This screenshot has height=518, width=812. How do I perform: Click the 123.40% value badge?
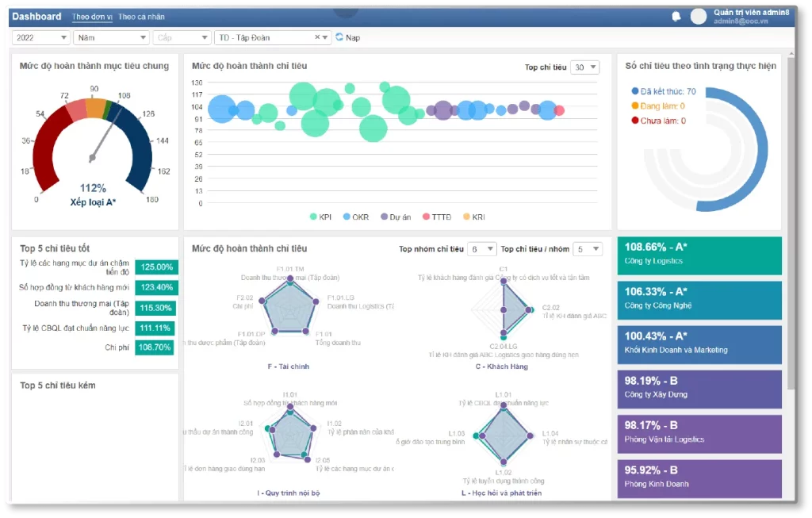156,287
